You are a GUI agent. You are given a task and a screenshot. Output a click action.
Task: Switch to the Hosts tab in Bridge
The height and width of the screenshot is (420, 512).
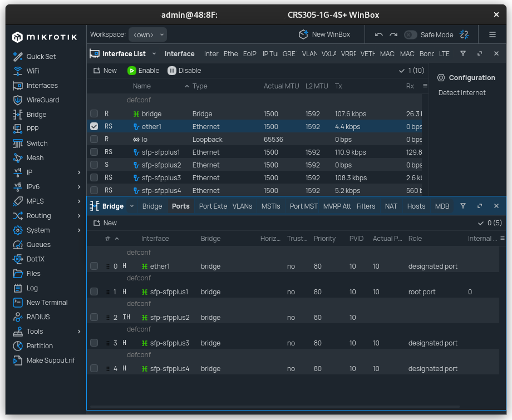point(416,206)
